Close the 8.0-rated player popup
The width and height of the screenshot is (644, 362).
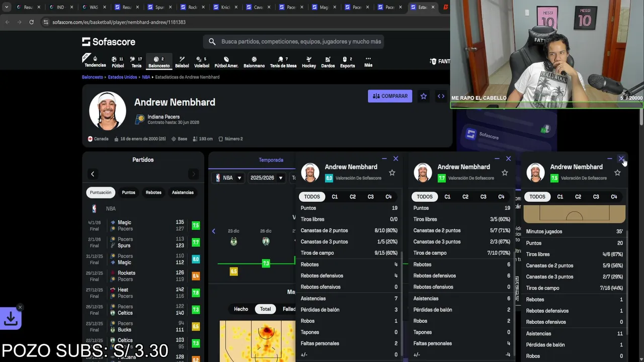click(x=395, y=158)
